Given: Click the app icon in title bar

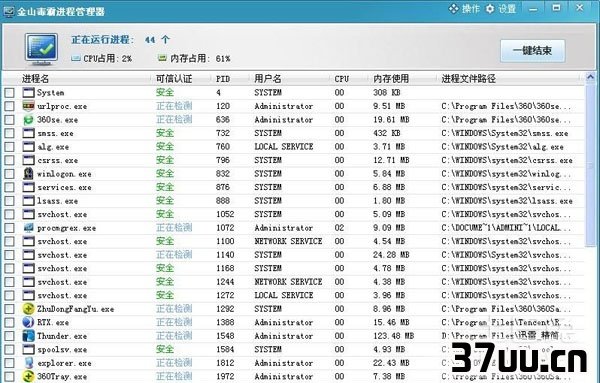Looking at the screenshot, I should 9,11.
